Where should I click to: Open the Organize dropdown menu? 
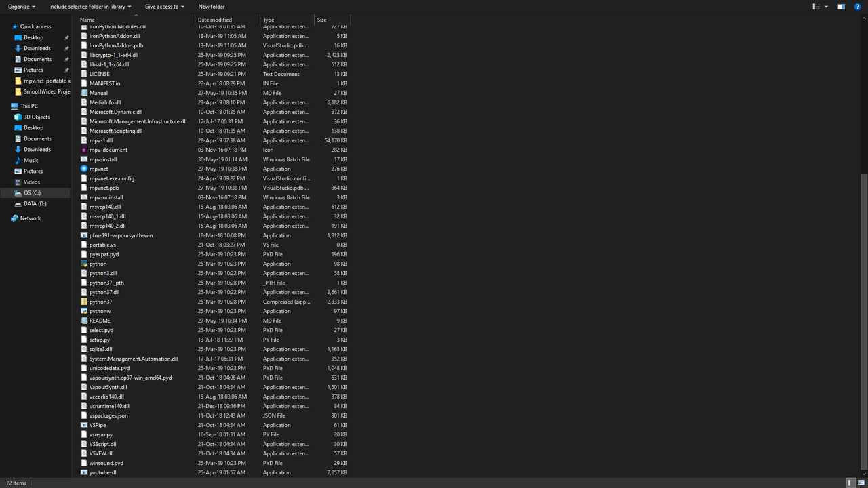coord(21,7)
